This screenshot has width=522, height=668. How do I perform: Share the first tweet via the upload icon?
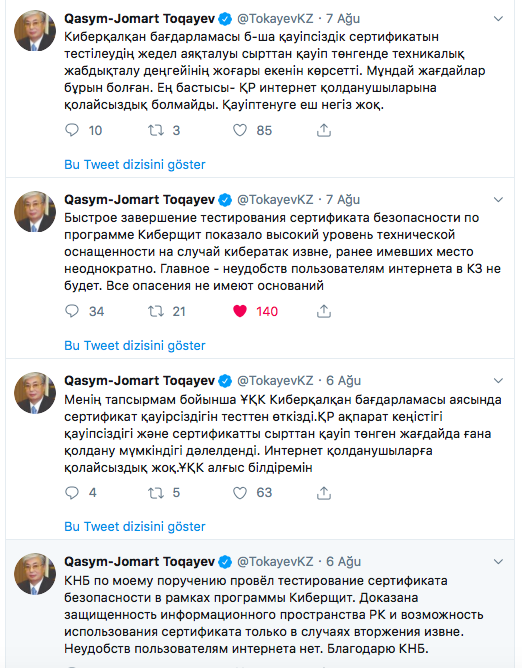click(x=324, y=130)
